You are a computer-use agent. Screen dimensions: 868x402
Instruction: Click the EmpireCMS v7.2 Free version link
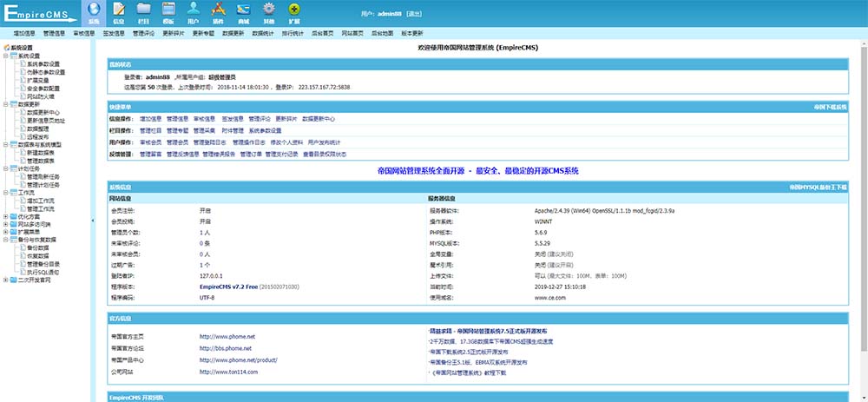pyautogui.click(x=228, y=287)
